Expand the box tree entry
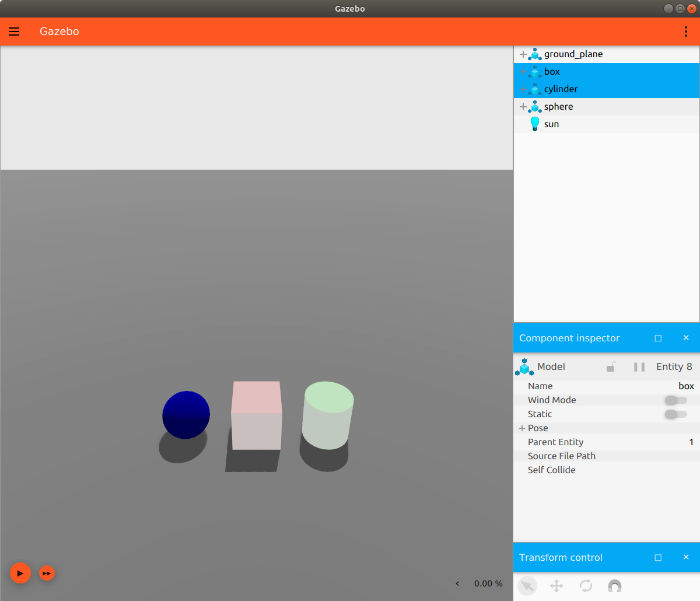 pos(523,72)
